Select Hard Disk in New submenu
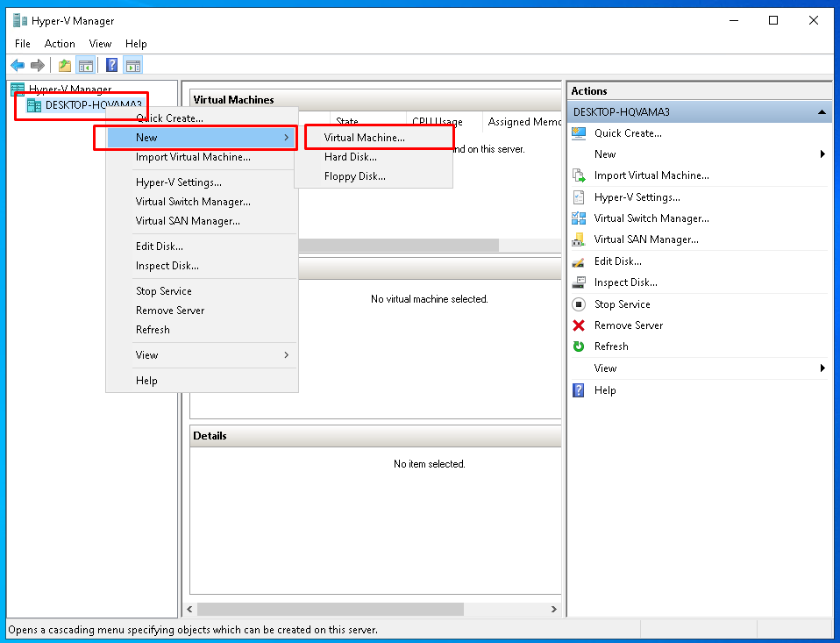Image resolution: width=840 pixels, height=643 pixels. pyautogui.click(x=374, y=157)
